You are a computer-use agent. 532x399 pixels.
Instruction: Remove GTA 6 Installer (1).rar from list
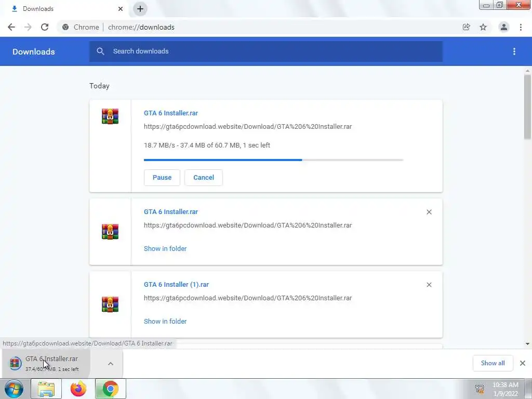(429, 285)
